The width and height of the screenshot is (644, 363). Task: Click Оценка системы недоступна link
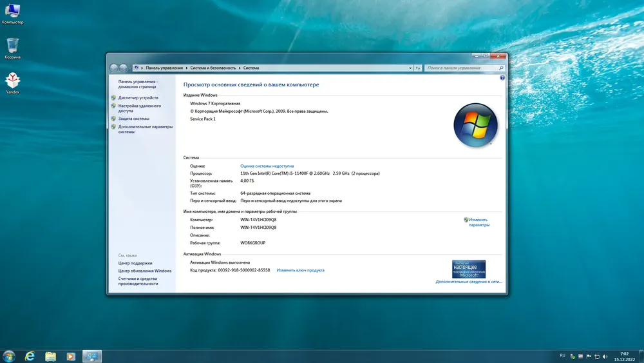coord(267,166)
